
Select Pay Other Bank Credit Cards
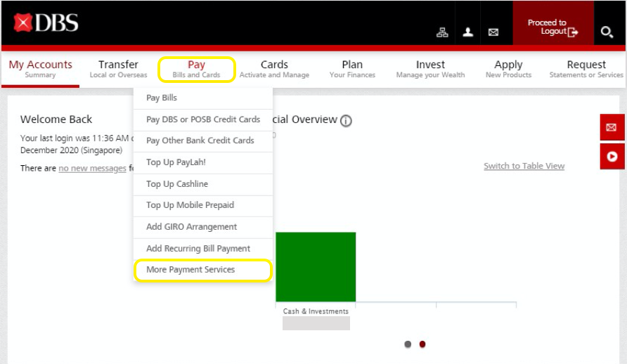[203, 141]
